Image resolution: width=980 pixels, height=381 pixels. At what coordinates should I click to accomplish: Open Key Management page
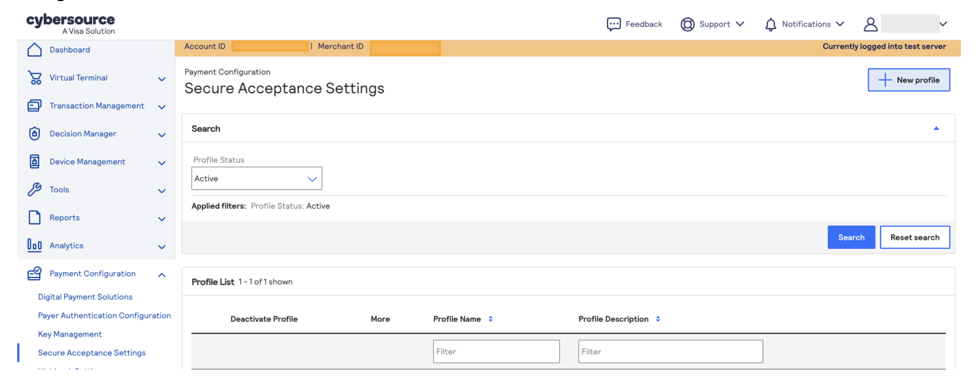[70, 334]
